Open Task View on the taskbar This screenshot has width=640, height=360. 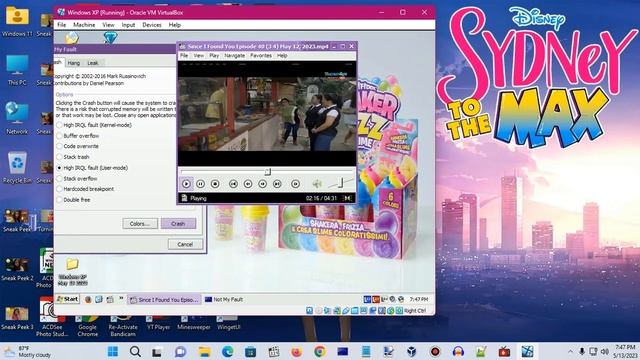pos(158,351)
